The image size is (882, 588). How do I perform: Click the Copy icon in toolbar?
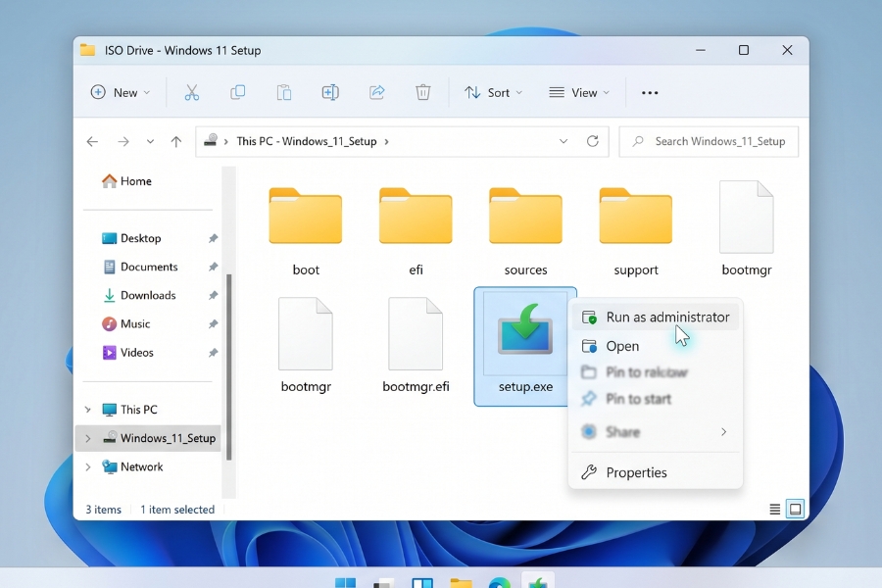point(238,92)
